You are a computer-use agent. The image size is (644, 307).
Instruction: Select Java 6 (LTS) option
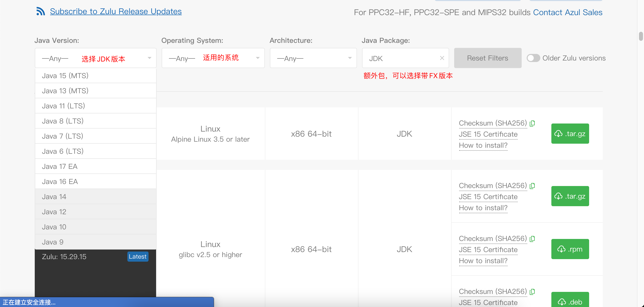click(x=96, y=151)
